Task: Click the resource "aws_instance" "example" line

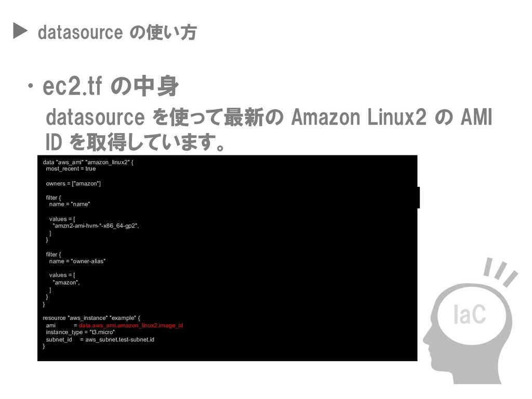Action: point(91,318)
